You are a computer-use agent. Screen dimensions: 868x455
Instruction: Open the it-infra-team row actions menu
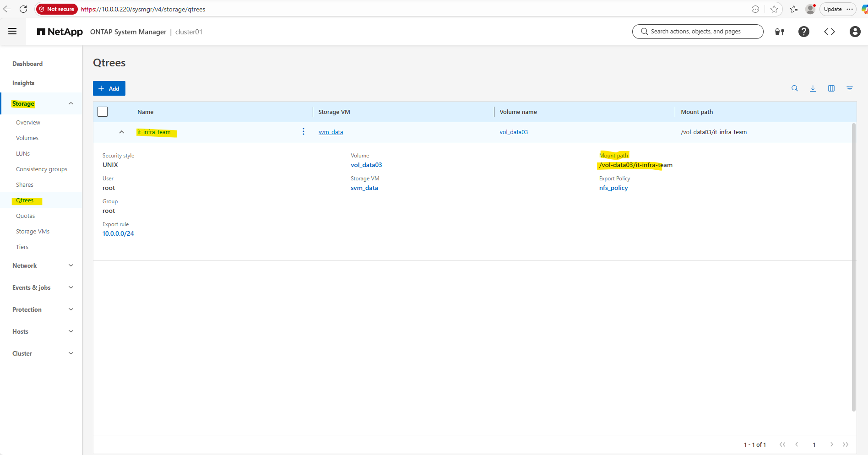point(304,132)
